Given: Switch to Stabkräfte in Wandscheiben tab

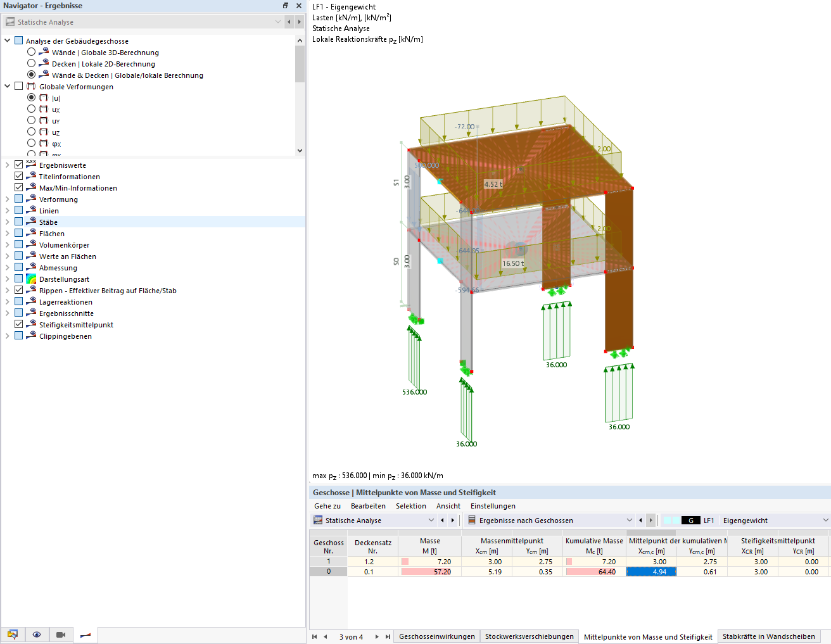Looking at the screenshot, I should (x=769, y=636).
